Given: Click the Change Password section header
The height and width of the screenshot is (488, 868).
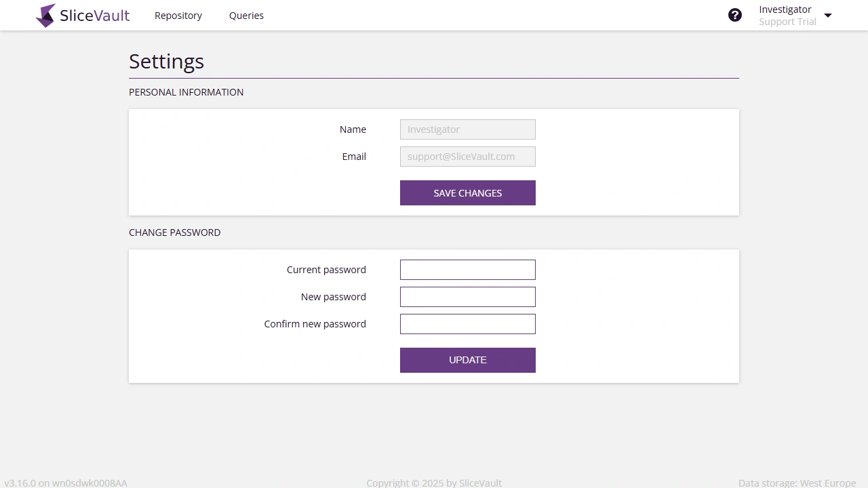Looking at the screenshot, I should (x=174, y=232).
